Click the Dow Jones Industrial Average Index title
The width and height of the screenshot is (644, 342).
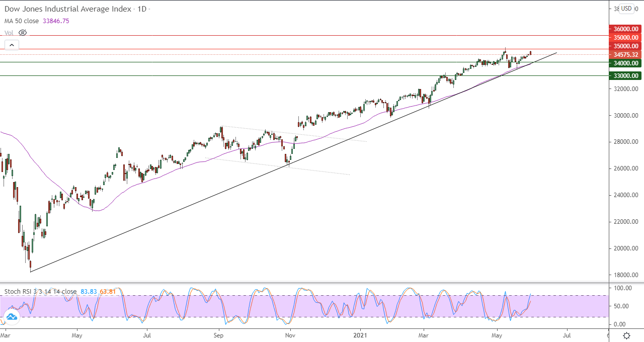(68, 9)
